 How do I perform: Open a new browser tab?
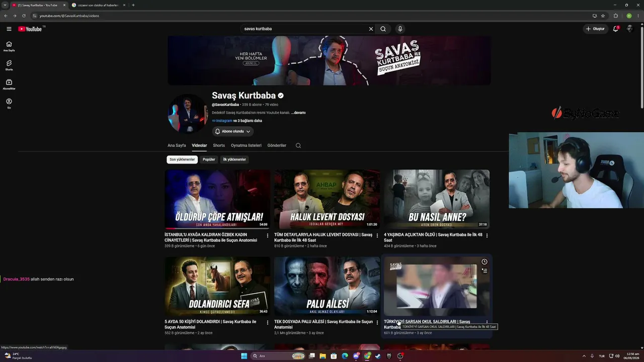(x=133, y=5)
